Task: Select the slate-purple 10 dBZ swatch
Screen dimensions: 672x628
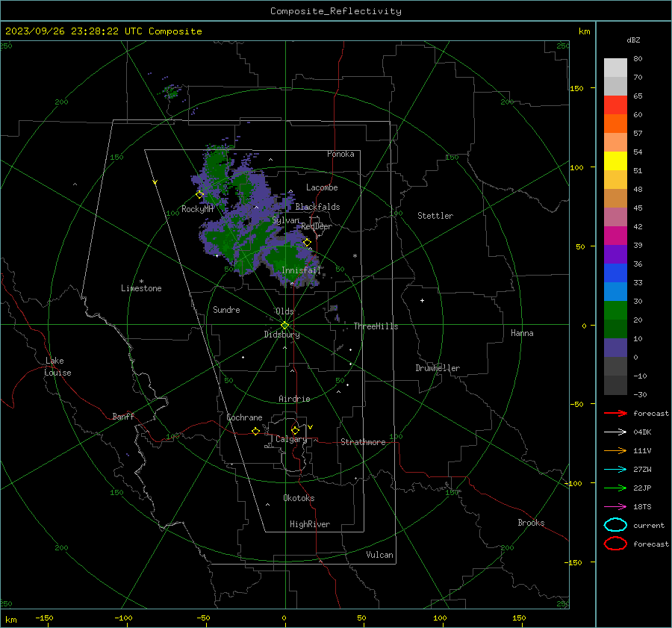Action: [615, 347]
